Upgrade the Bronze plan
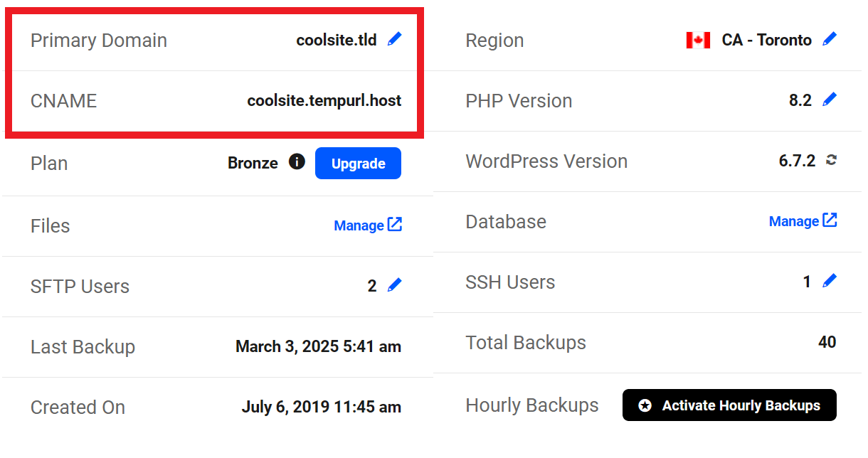The height and width of the screenshot is (458, 868). 358,163
